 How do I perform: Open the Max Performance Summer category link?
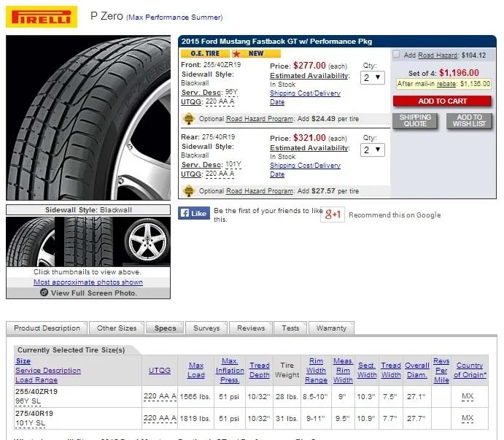tap(175, 18)
